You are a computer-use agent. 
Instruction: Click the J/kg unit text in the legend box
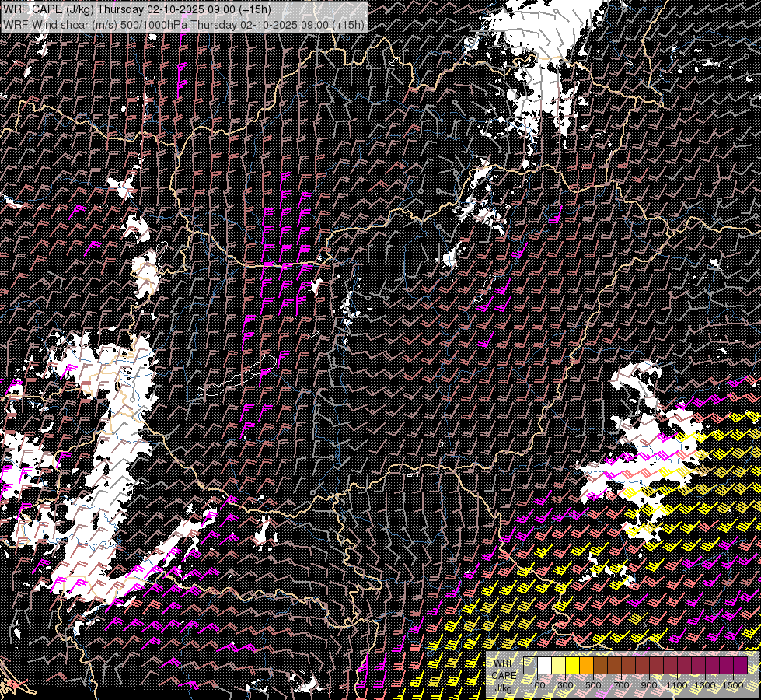(x=503, y=688)
